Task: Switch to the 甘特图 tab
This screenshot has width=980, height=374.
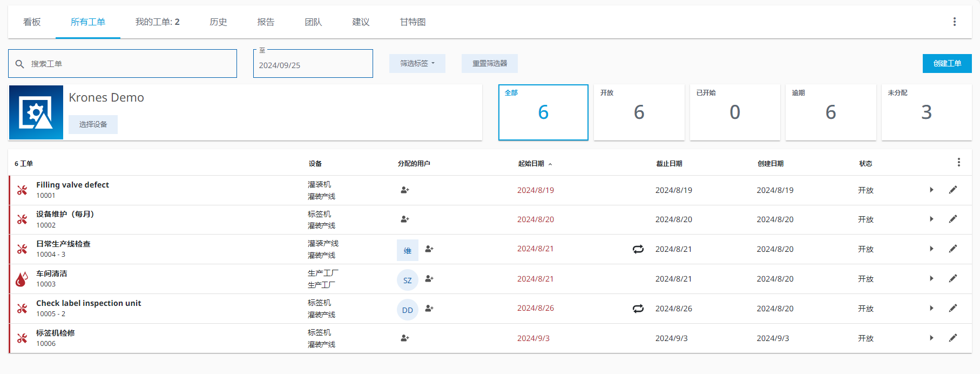Action: [413, 22]
